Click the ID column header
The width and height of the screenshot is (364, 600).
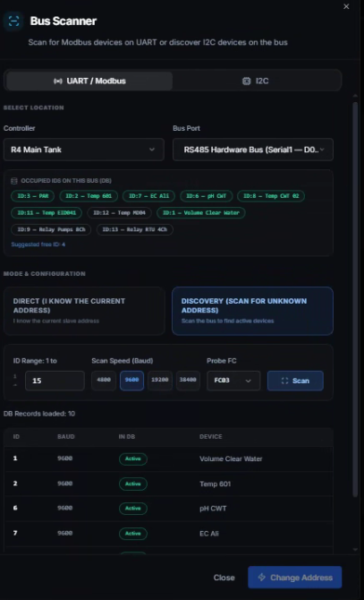pyautogui.click(x=16, y=437)
